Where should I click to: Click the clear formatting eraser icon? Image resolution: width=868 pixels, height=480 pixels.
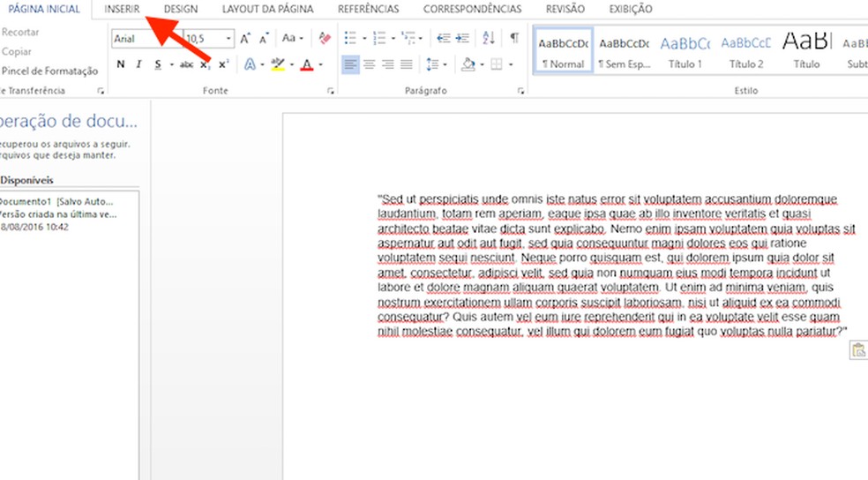(324, 39)
